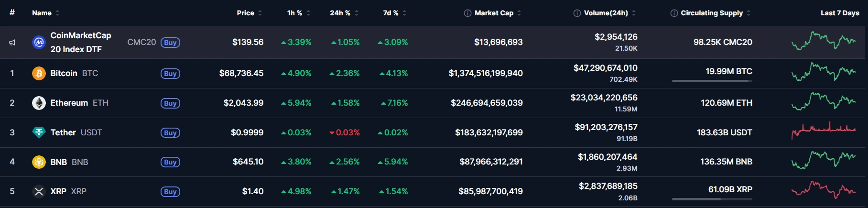Click the Market Cap info icon

click(467, 13)
